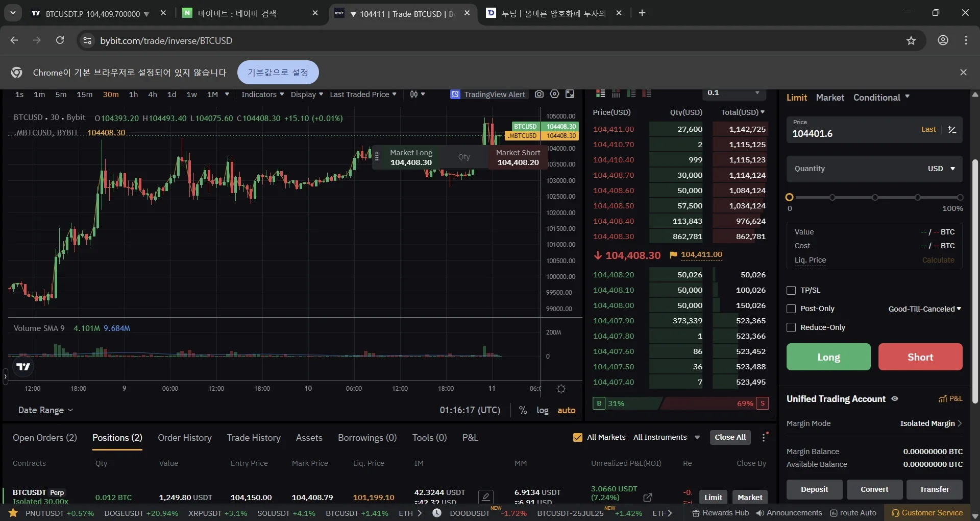Open favorites star in the ticker bar
Screen dimensions: 980x521
pyautogui.click(x=13, y=513)
